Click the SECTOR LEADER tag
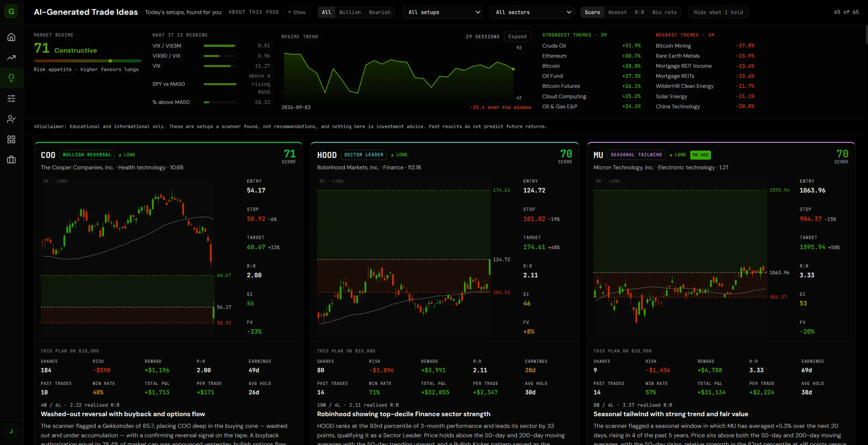The width and height of the screenshot is (868, 445). click(x=364, y=155)
